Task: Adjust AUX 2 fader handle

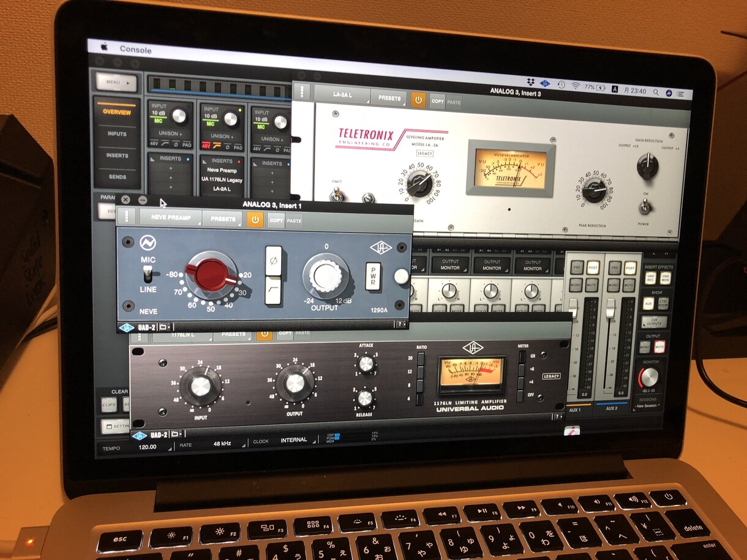Action: pos(610,310)
